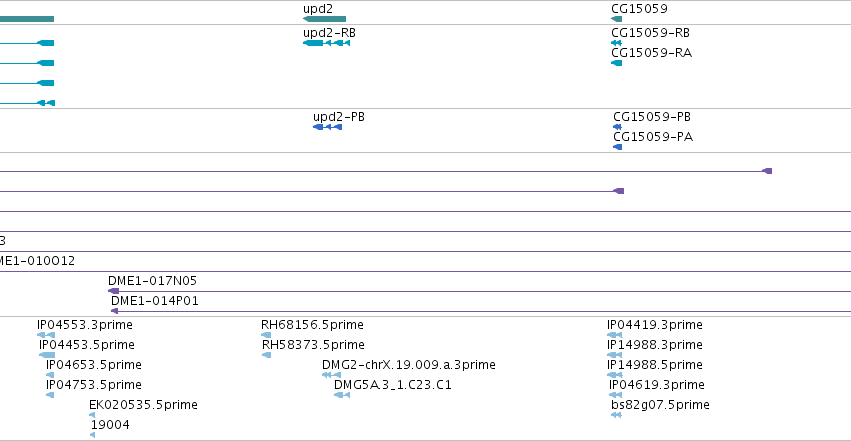Screen dimensions: 851x441
Task: Click the DME1-017N05 clone label
Action: [x=153, y=281]
